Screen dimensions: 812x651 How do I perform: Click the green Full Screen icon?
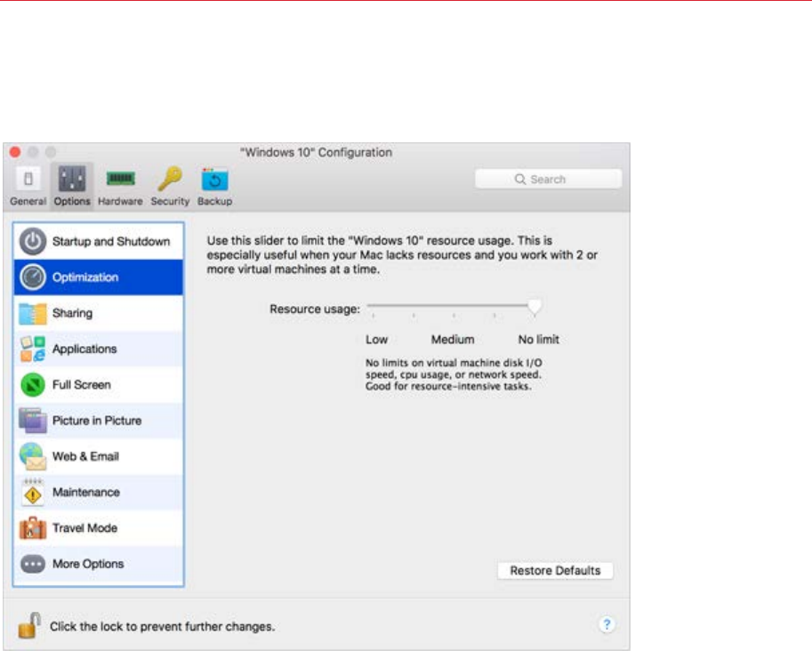[33, 385]
